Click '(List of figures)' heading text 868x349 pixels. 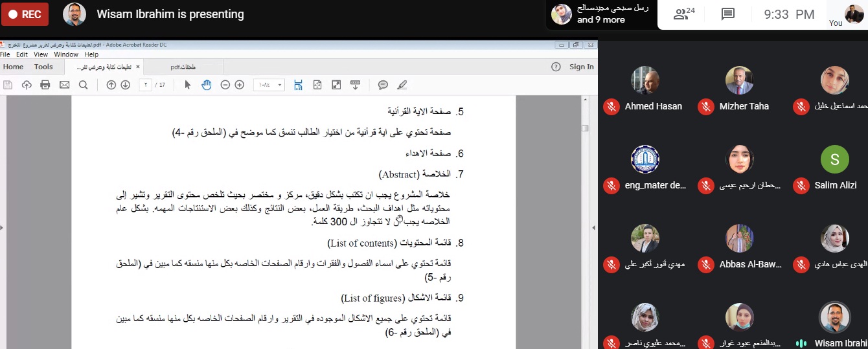(372, 298)
